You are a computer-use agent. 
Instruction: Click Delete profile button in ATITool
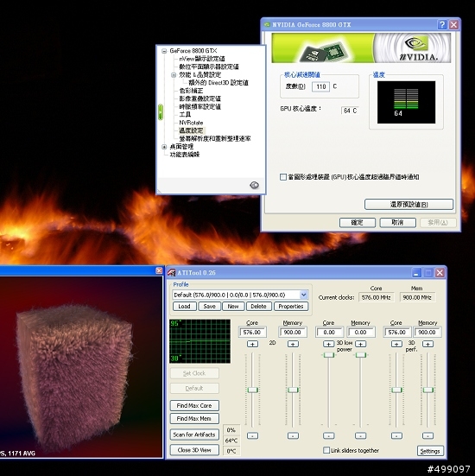pos(258,307)
